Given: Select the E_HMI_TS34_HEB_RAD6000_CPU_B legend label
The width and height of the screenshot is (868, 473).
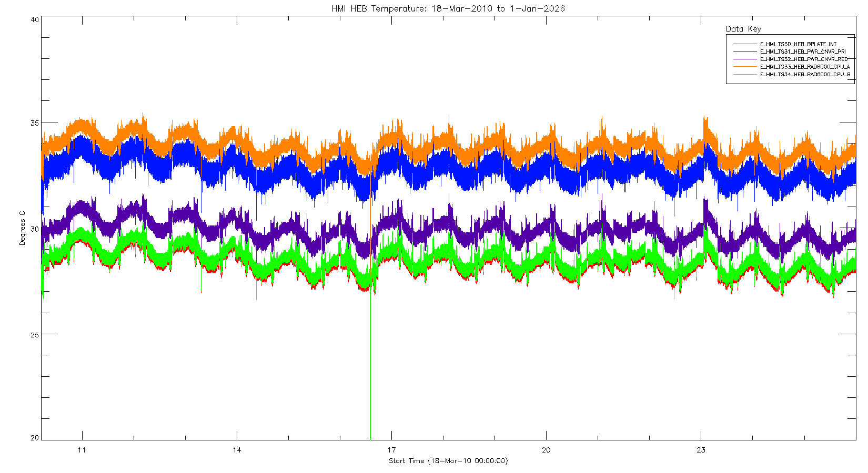Looking at the screenshot, I should pyautogui.click(x=805, y=75).
